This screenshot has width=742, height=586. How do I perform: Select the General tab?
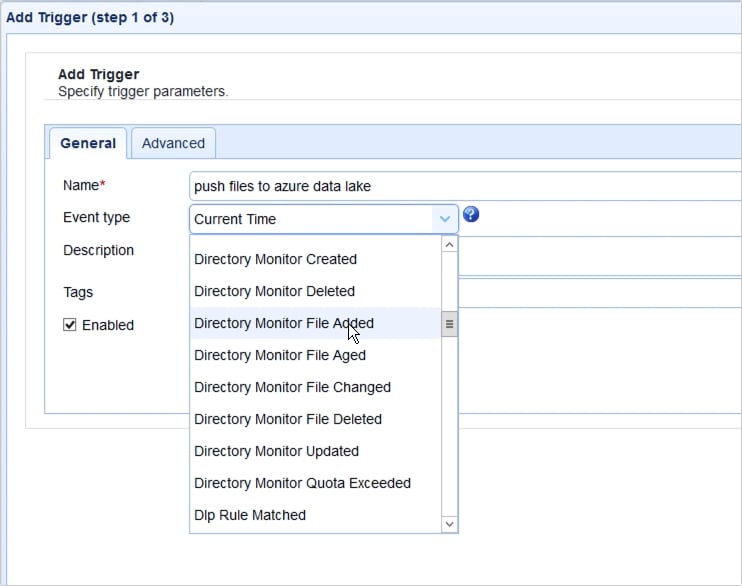[88, 143]
